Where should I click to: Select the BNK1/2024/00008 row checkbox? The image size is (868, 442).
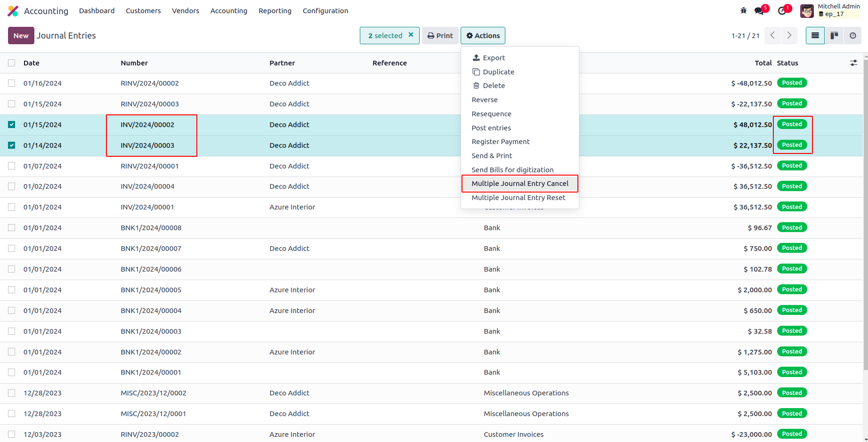click(x=12, y=228)
